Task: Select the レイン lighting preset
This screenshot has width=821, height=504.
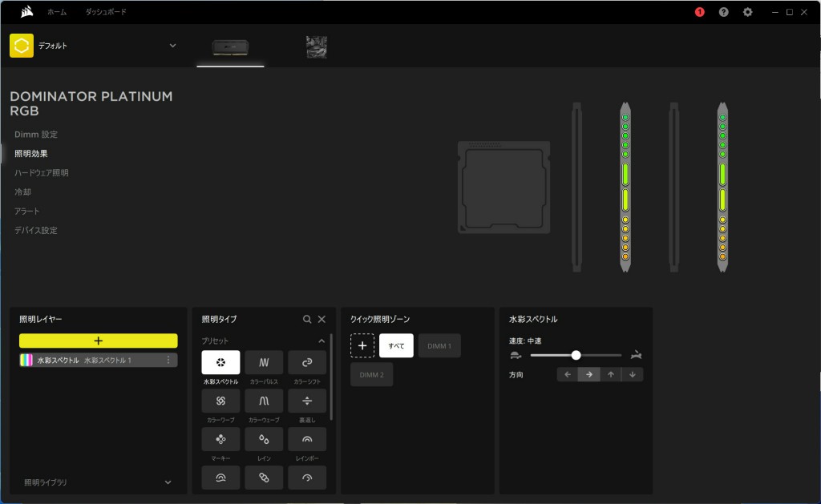Action: click(264, 439)
